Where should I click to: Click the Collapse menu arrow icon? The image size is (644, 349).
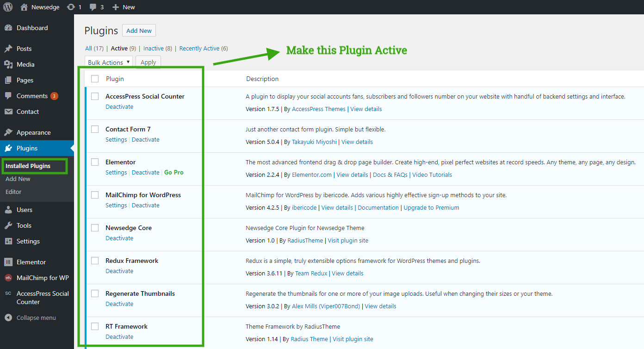tap(8, 318)
